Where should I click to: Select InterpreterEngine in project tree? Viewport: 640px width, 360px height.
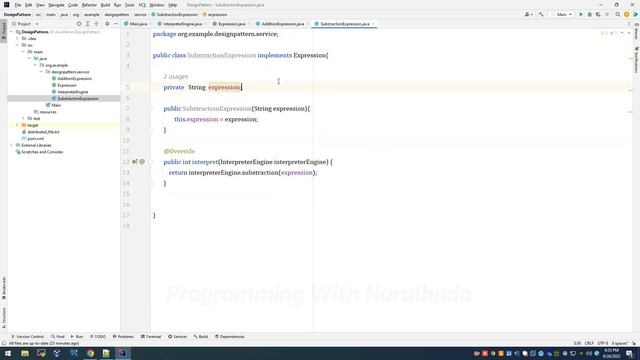click(73, 92)
